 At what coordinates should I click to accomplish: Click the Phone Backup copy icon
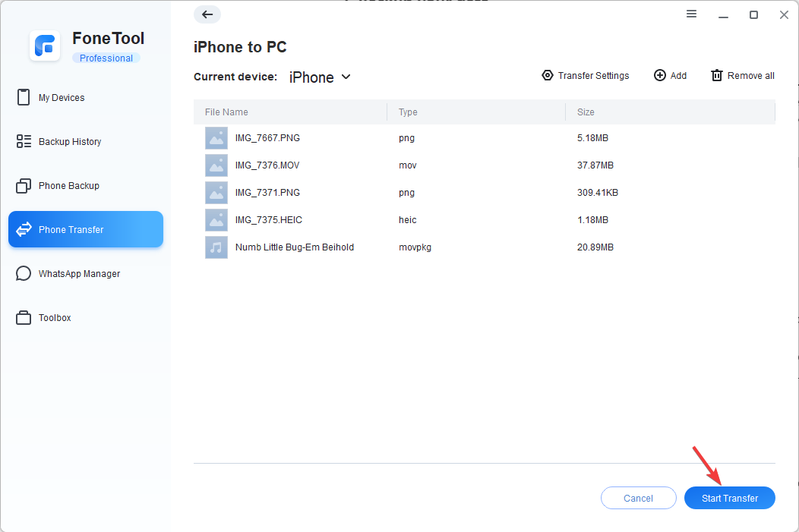click(24, 186)
